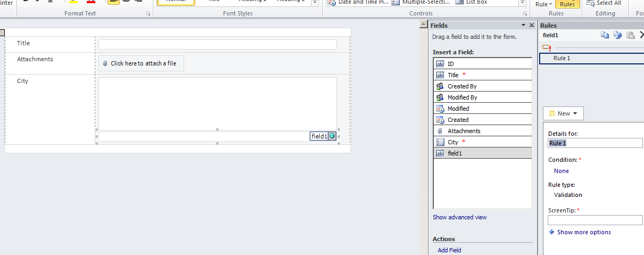The height and width of the screenshot is (255, 644).
Task: Insert a Multiple-Selection list control
Action: [x=422, y=3]
